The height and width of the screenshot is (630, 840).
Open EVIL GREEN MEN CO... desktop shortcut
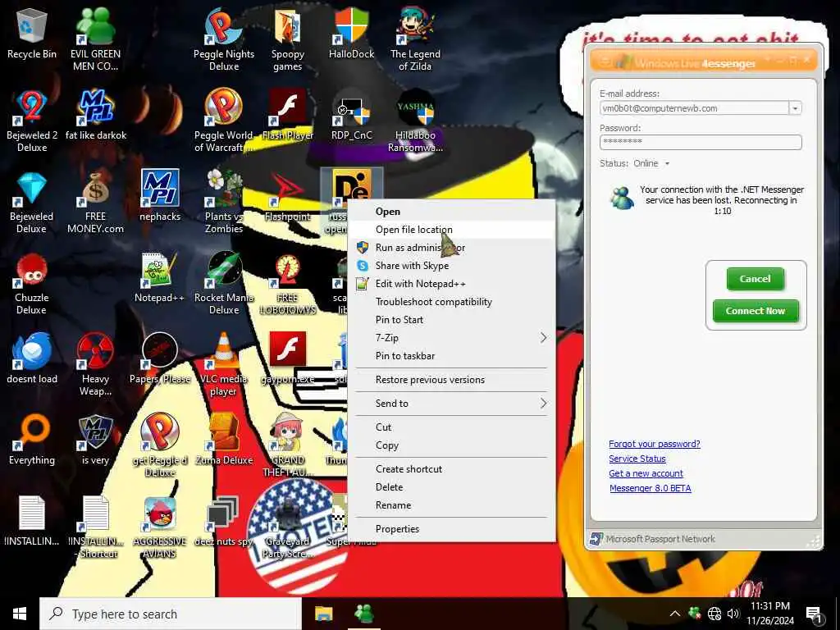click(95, 39)
